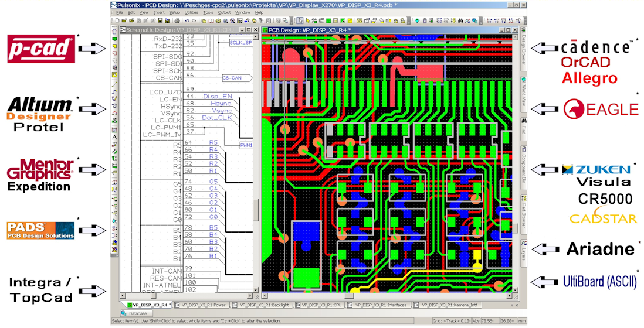
Task: Open the View menu
Action: point(144,13)
